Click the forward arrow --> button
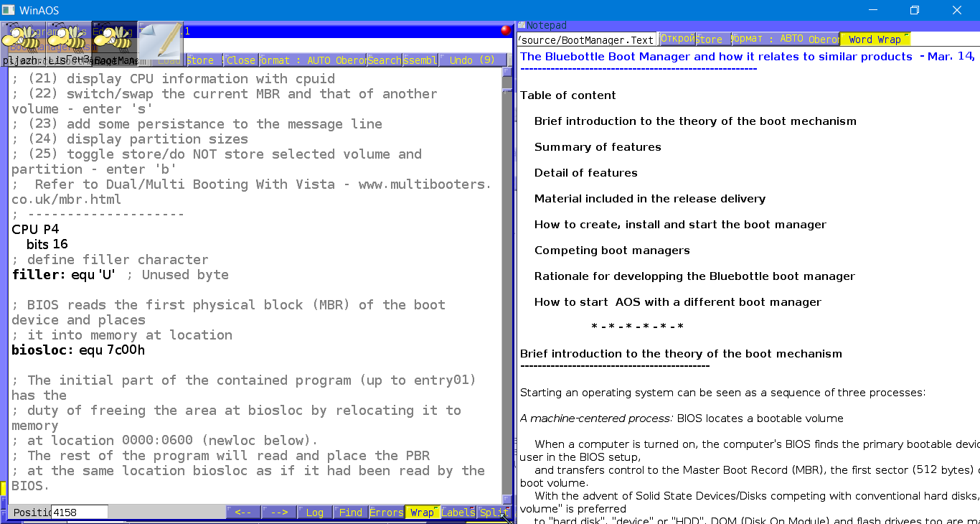Image resolution: width=980 pixels, height=524 pixels. [279, 512]
